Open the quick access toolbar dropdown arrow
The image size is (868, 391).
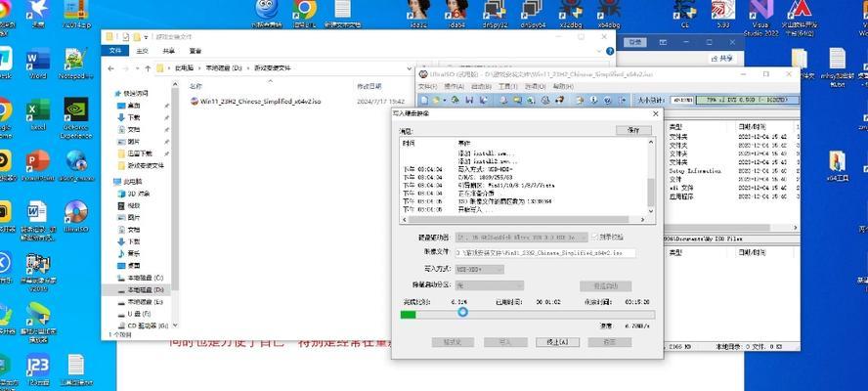click(146, 36)
